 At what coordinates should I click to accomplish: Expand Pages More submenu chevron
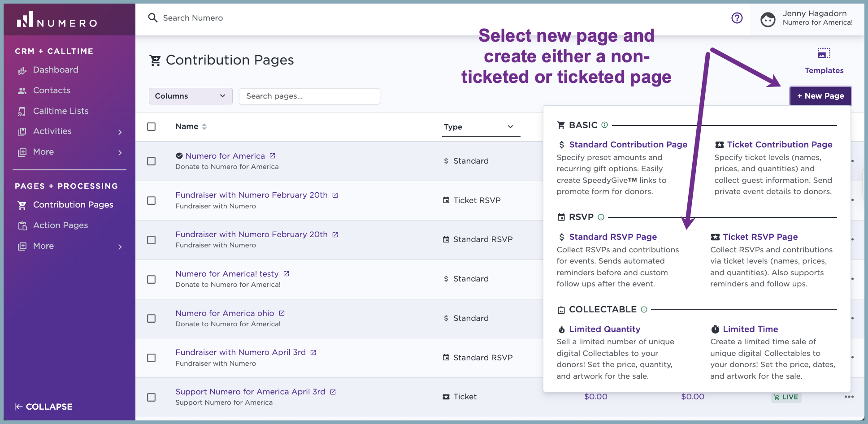(x=120, y=247)
